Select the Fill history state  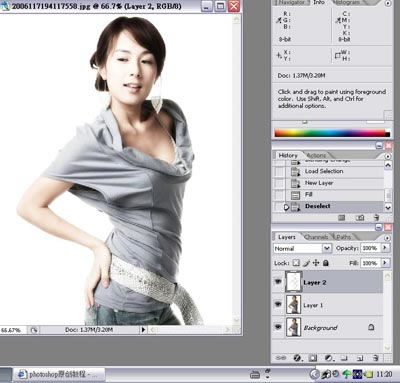[x=329, y=195]
